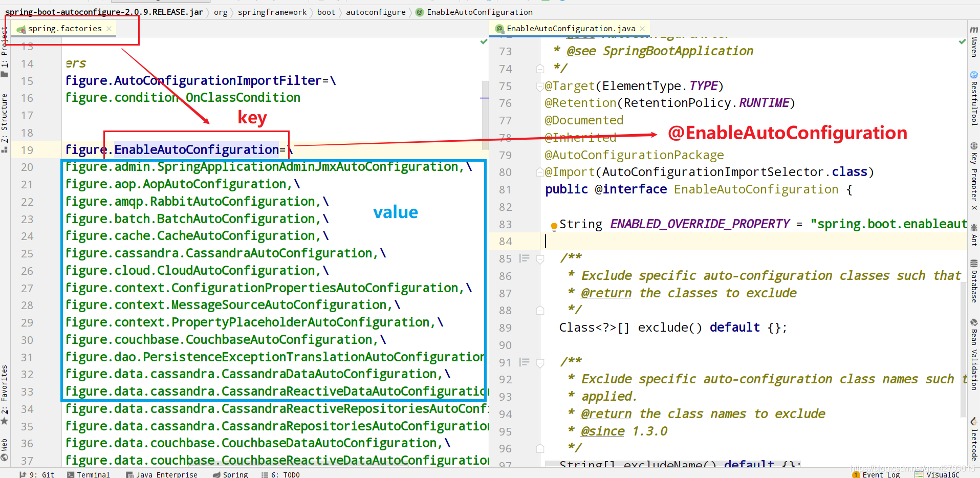The image size is (980, 478).
Task: Collapse the comment fold marker at line 74
Action: coord(540,69)
